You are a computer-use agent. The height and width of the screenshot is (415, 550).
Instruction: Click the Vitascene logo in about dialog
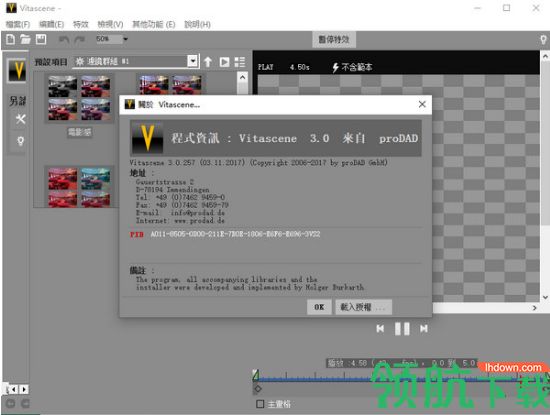(147, 138)
